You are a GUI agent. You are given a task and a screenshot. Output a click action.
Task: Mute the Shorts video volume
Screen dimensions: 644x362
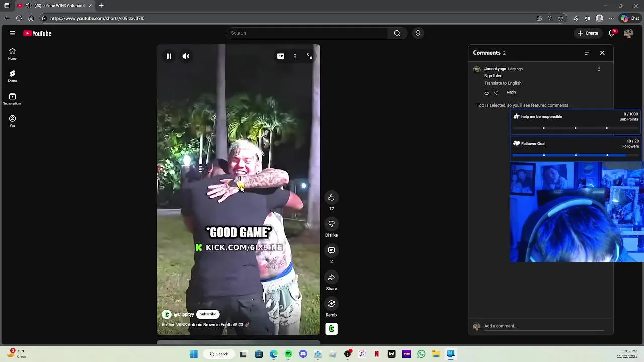pyautogui.click(x=186, y=56)
